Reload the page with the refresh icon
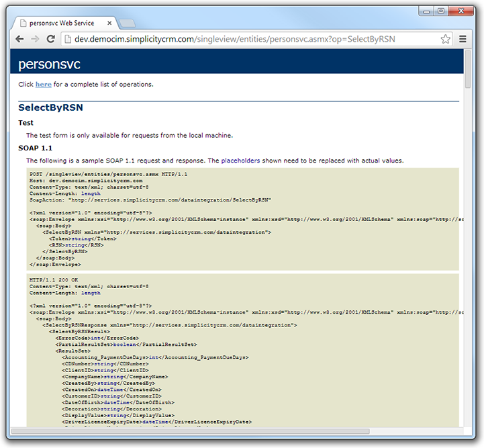 click(50, 39)
